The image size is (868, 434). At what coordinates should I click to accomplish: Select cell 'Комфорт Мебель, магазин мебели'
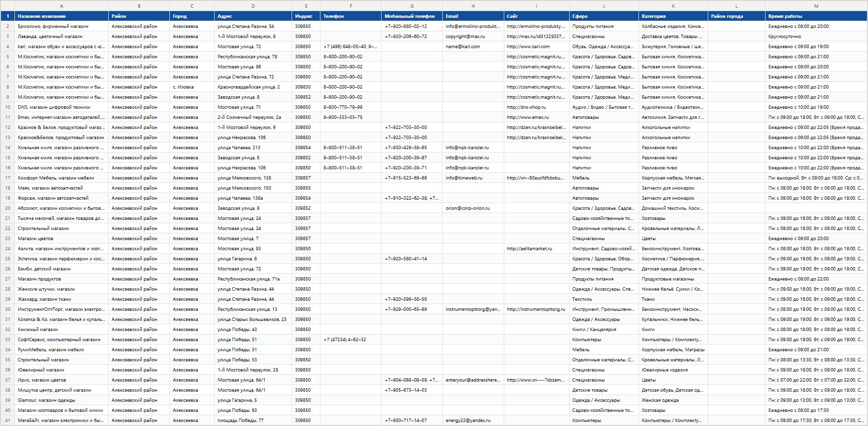[62, 178]
